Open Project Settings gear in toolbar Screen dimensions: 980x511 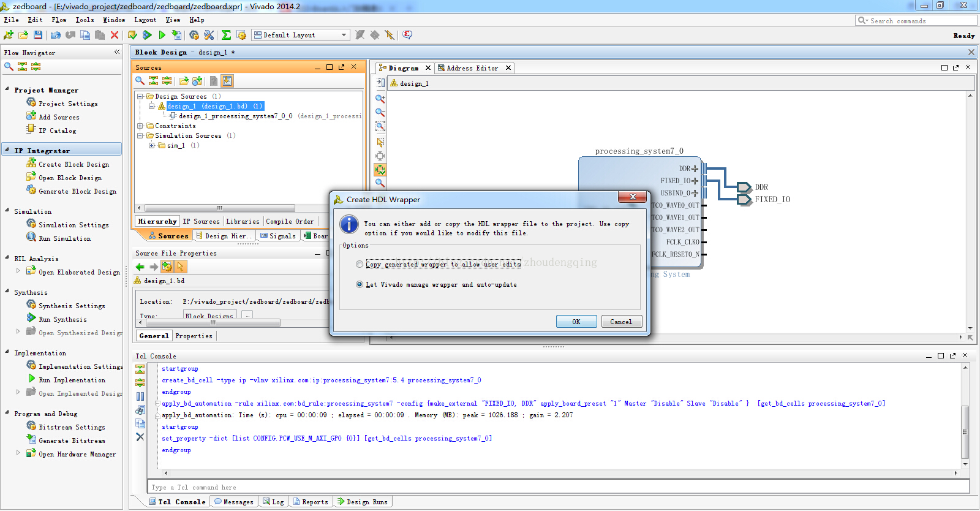click(x=194, y=35)
